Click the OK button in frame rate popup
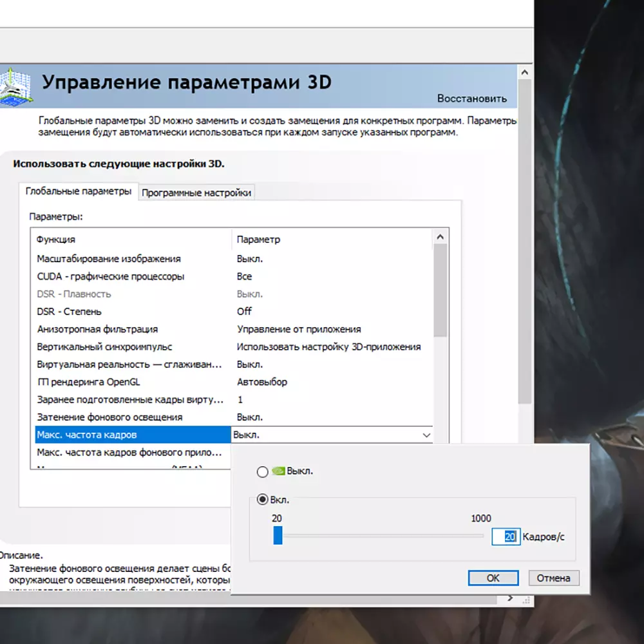The image size is (644, 644). pos(493,578)
